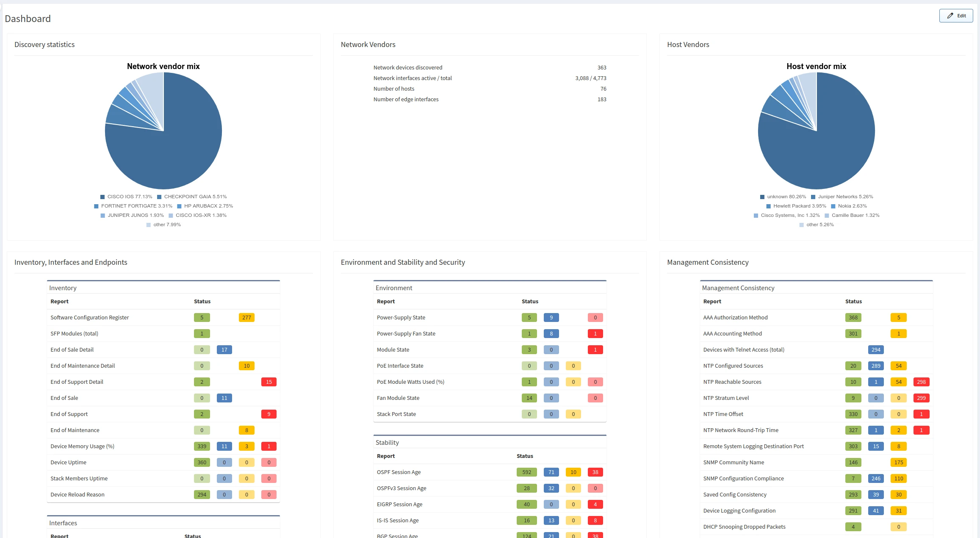Click blue 9 badge for Power-Supply State
The image size is (980, 538).
pos(551,318)
